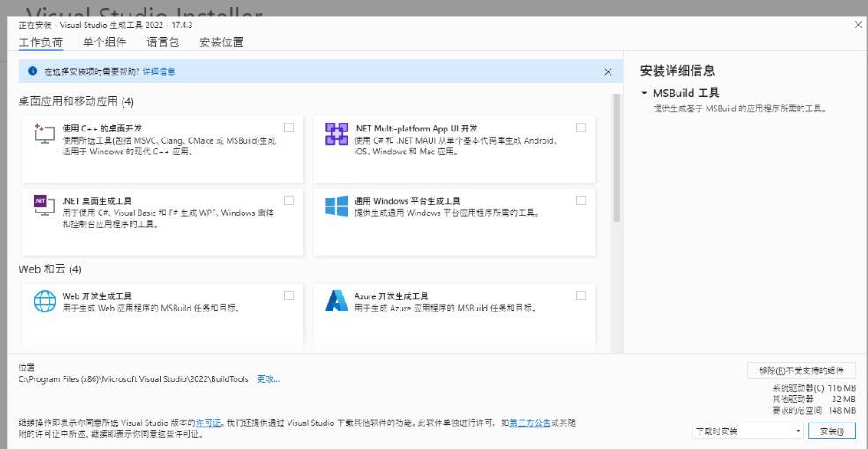
Task: Tick the Azure 开发生成工具 checkbox
Action: 580,296
